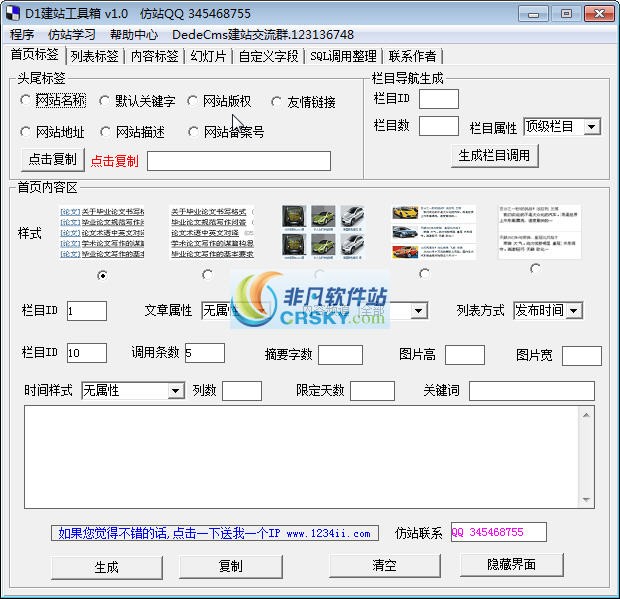Screen dimensions: 620x599
Task: Click the 栏目数 input field
Action: click(x=439, y=126)
